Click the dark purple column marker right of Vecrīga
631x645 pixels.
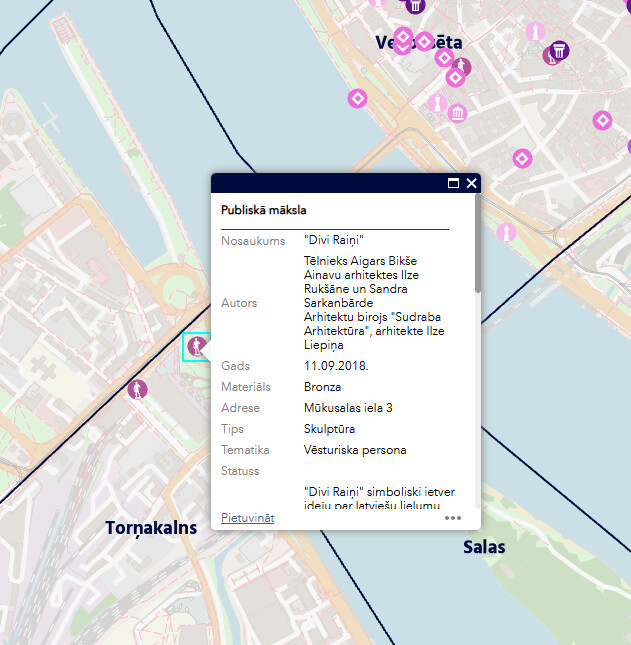559,53
